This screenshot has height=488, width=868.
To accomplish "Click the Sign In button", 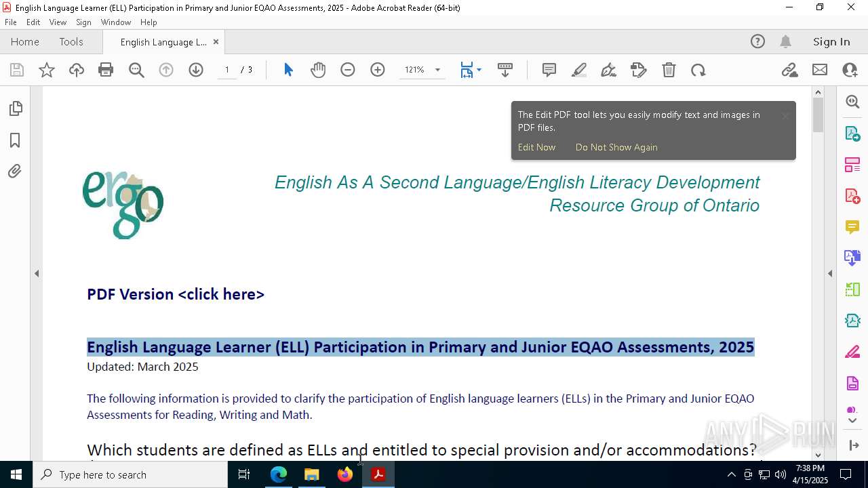I will coord(831,42).
